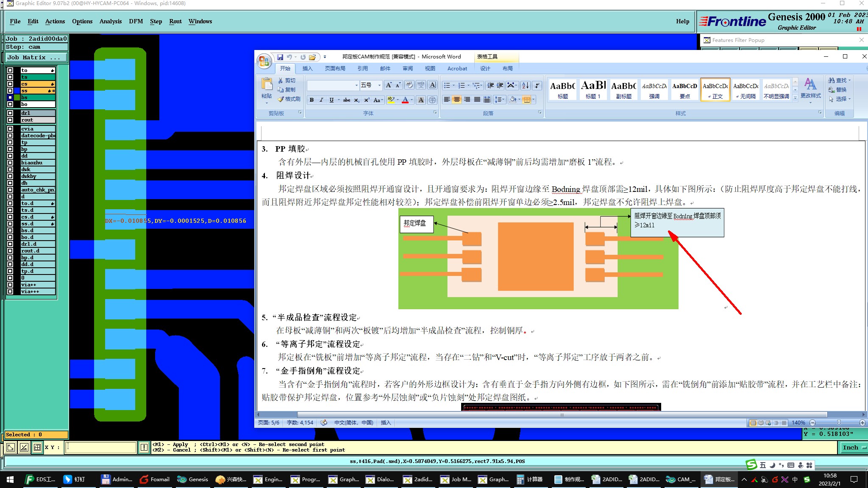Click the clear formatting eraser icon
Viewport: 868px width, 488px height.
coord(409,85)
